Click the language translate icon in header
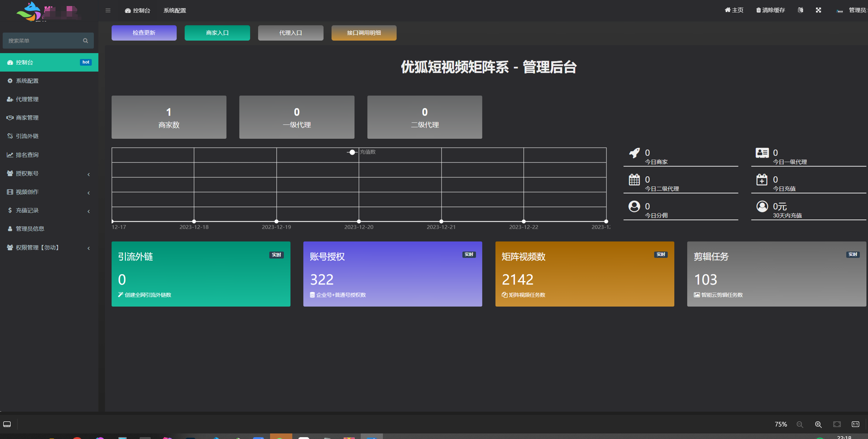This screenshot has width=868, height=439. click(800, 10)
